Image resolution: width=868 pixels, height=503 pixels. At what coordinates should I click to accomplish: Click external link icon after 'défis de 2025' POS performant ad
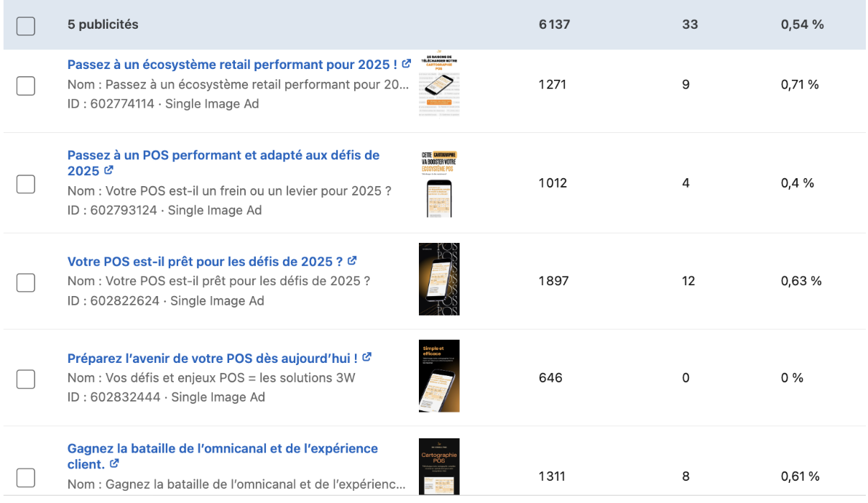tap(109, 170)
